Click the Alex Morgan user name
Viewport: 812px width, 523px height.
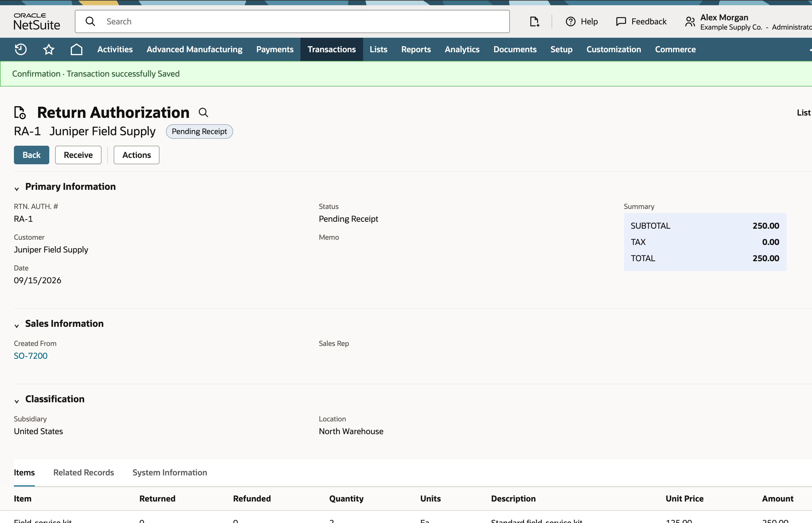coord(724,17)
